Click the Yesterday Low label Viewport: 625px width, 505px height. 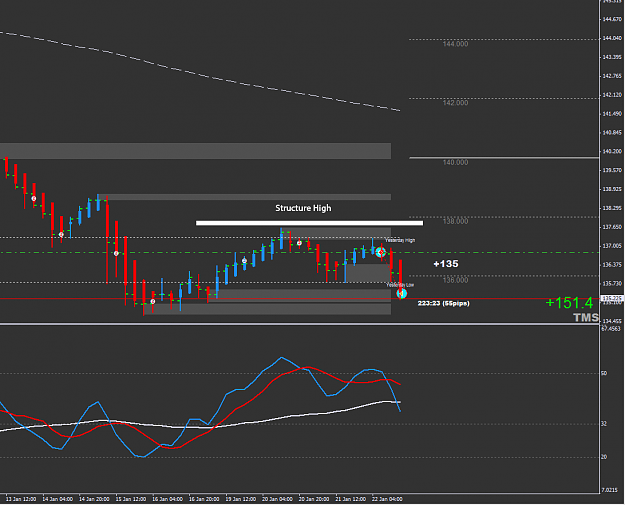(x=400, y=285)
